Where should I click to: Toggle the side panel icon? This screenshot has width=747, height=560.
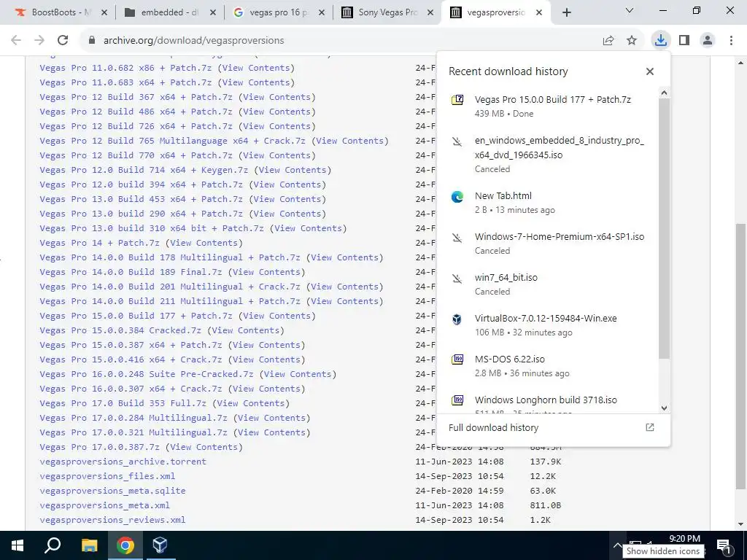[x=684, y=41]
